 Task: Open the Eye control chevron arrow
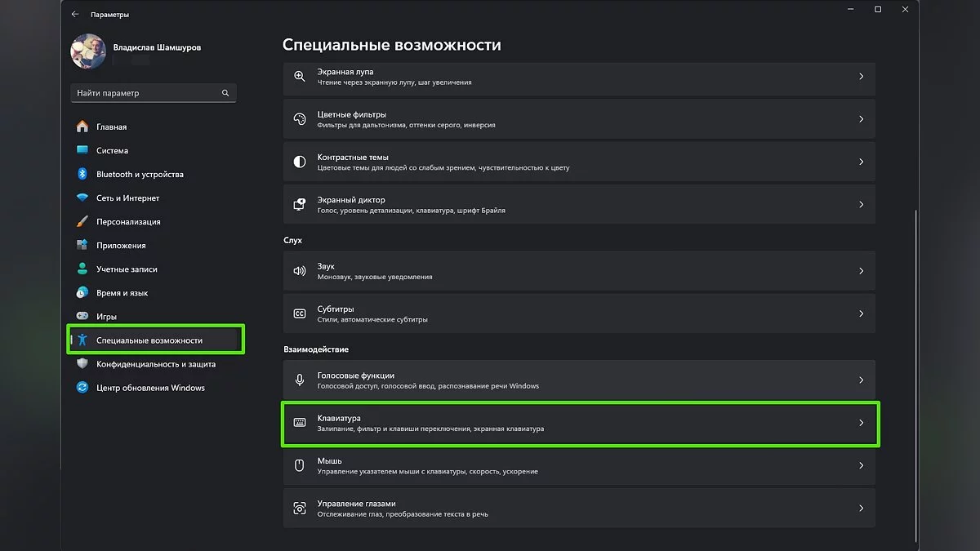[861, 508]
